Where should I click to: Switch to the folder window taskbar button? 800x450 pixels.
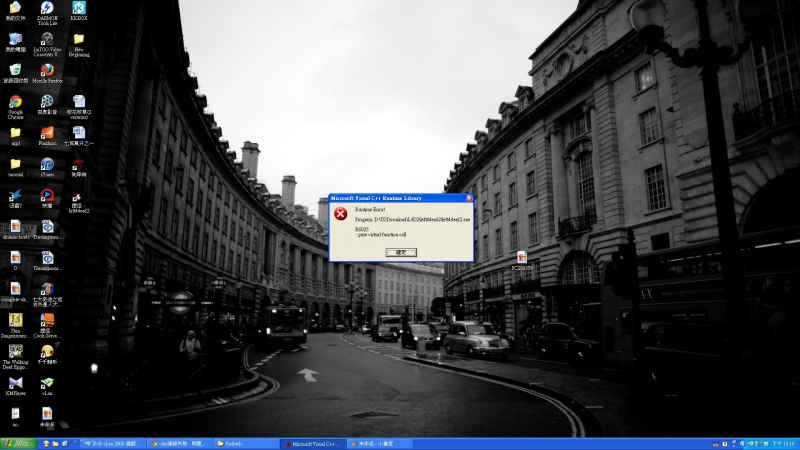245,444
